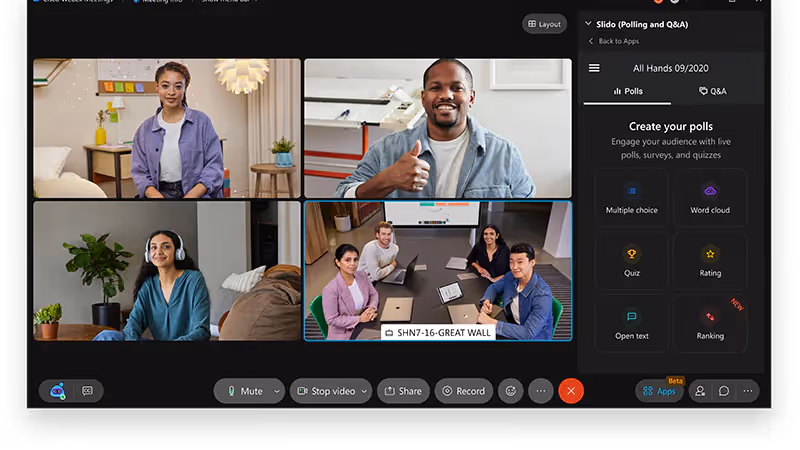Select the woman in purple jacket video

click(x=167, y=128)
